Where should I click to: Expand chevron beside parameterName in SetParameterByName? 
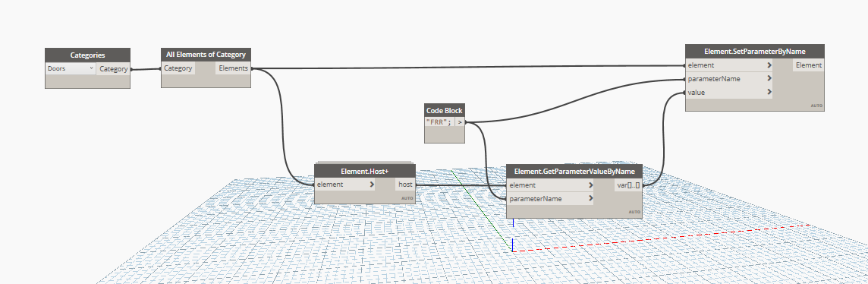(x=769, y=79)
